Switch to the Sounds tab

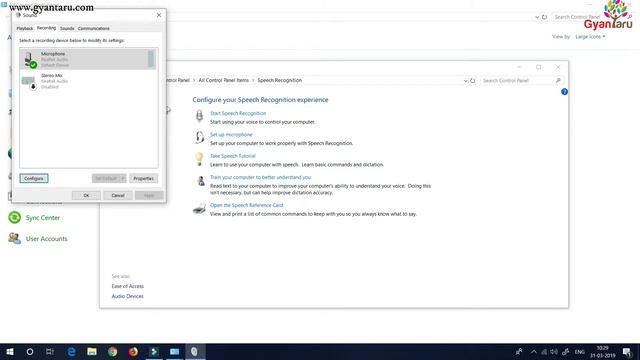pos(67,29)
